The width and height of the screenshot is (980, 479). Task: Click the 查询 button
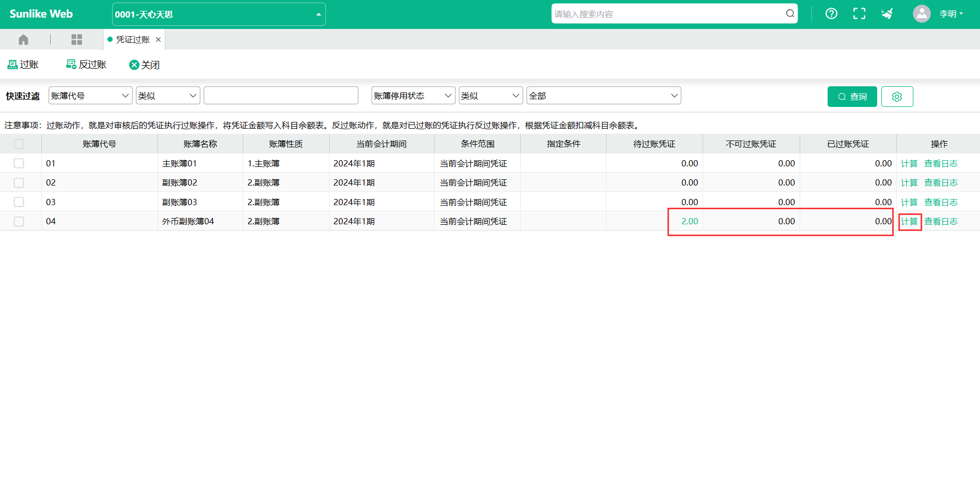click(852, 97)
